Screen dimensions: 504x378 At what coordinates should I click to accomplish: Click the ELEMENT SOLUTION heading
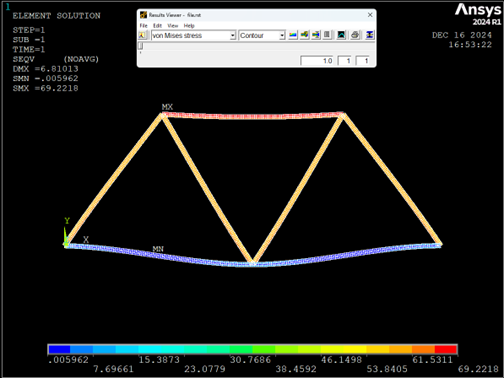click(x=56, y=16)
